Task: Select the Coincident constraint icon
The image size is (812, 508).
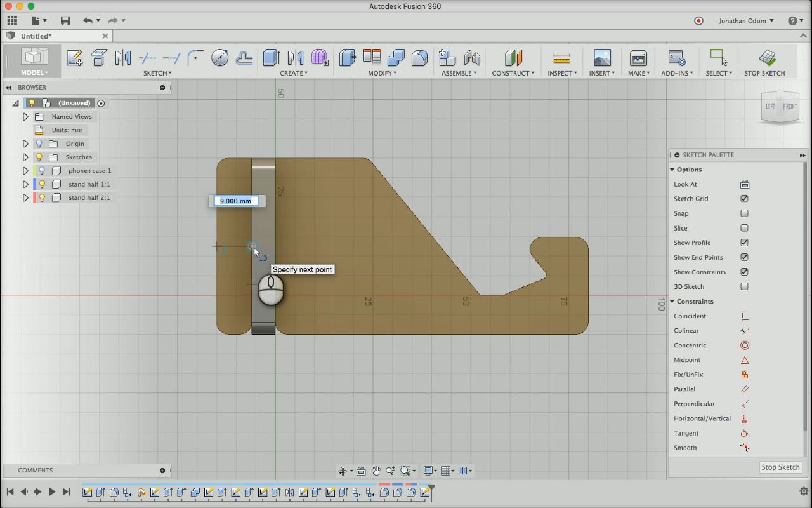Action: click(744, 316)
